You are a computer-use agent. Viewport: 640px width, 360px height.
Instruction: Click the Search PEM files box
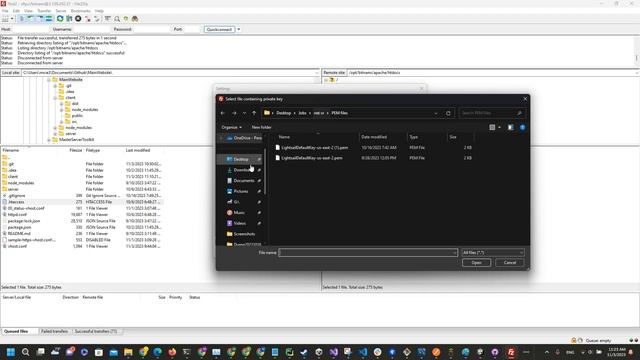point(492,113)
